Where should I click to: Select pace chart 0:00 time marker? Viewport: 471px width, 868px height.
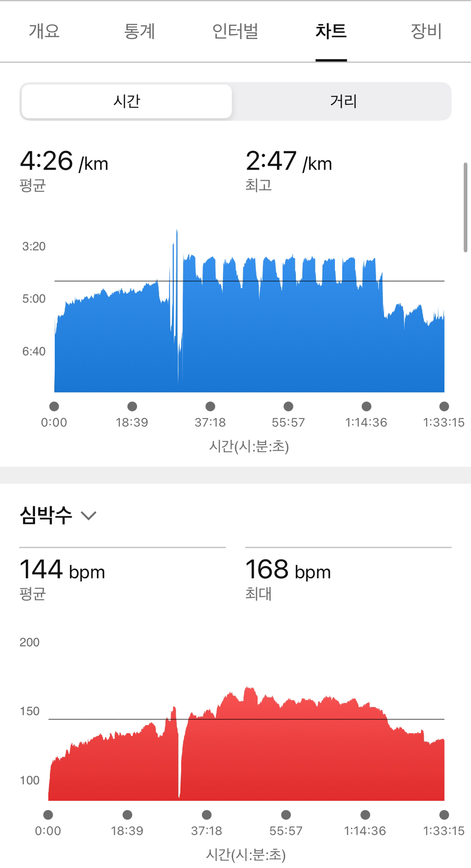tap(54, 406)
